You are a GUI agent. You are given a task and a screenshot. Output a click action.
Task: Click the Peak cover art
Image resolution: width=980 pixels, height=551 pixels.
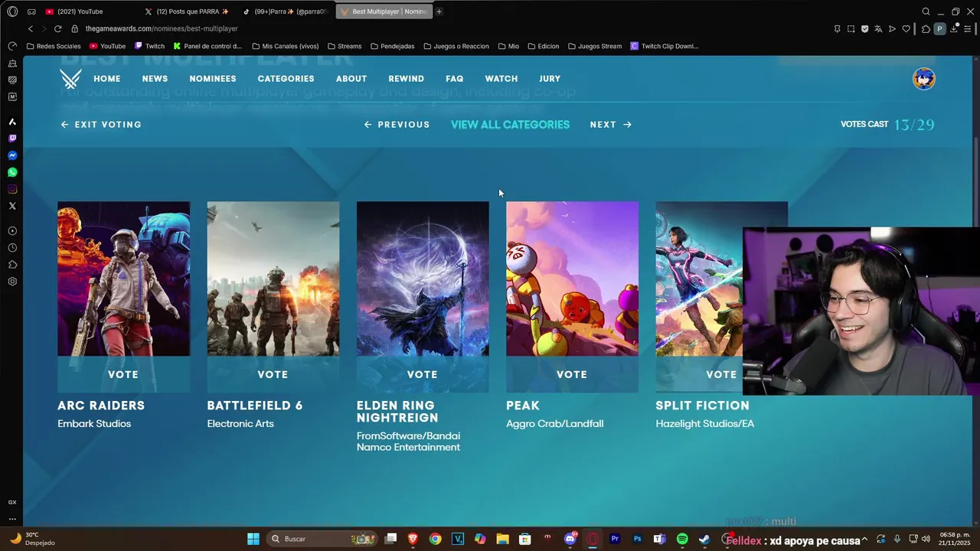click(x=572, y=279)
